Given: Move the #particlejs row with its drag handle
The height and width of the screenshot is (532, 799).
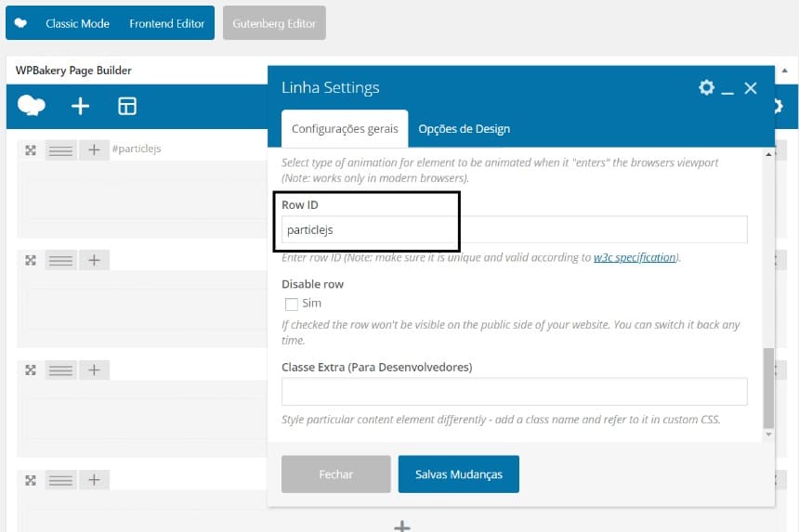Looking at the screenshot, I should (x=31, y=150).
